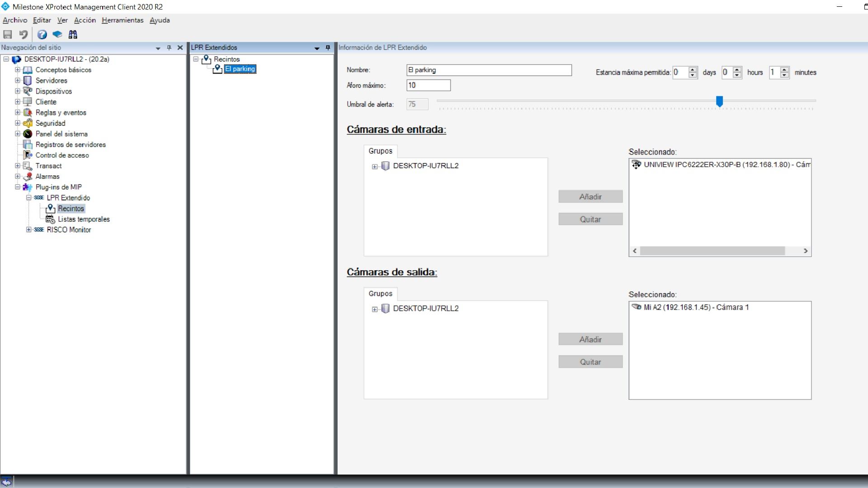Toggle pin on the LPR Extendidos panel

(328, 47)
